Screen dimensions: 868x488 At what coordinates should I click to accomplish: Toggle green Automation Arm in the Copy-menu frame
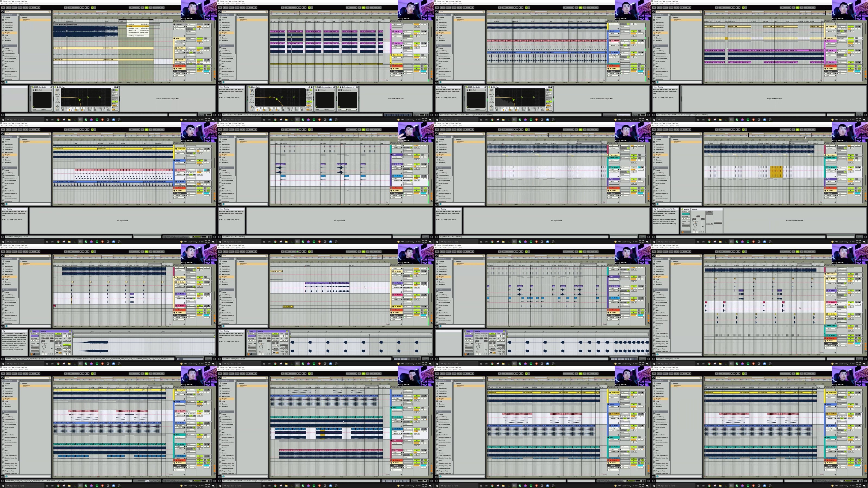(x=92, y=8)
